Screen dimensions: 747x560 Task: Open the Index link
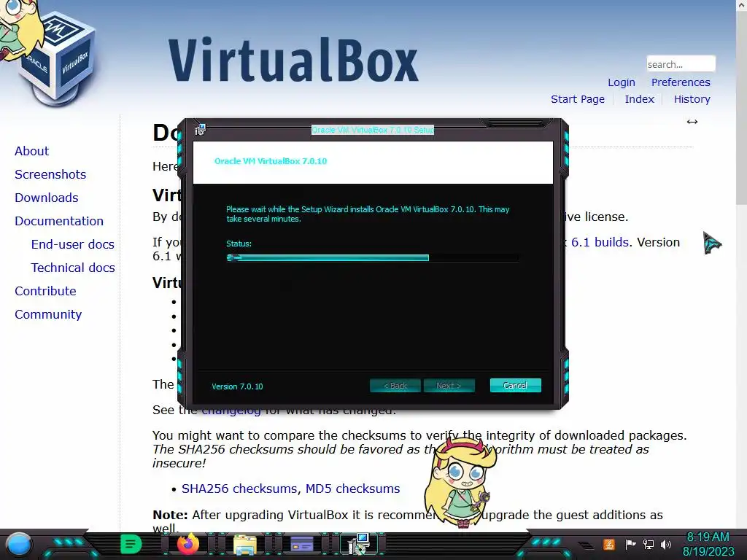click(639, 99)
